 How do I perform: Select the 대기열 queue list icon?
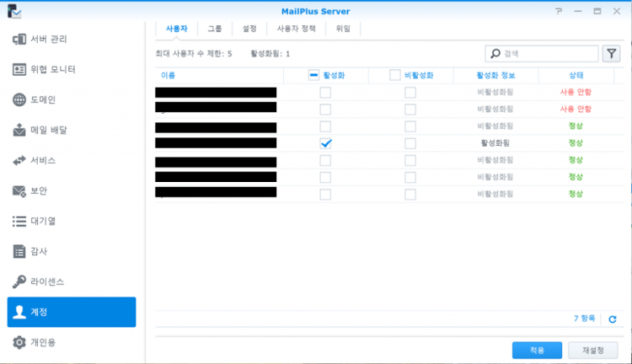click(19, 221)
